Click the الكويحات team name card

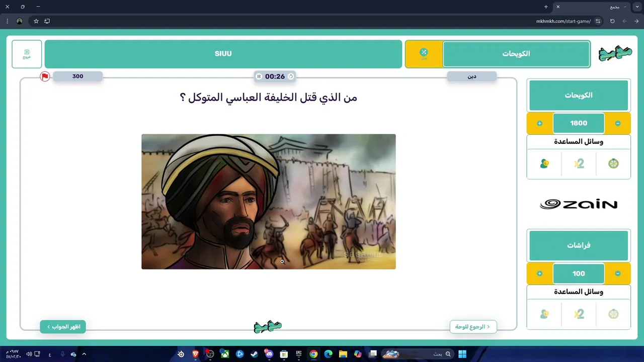click(579, 95)
